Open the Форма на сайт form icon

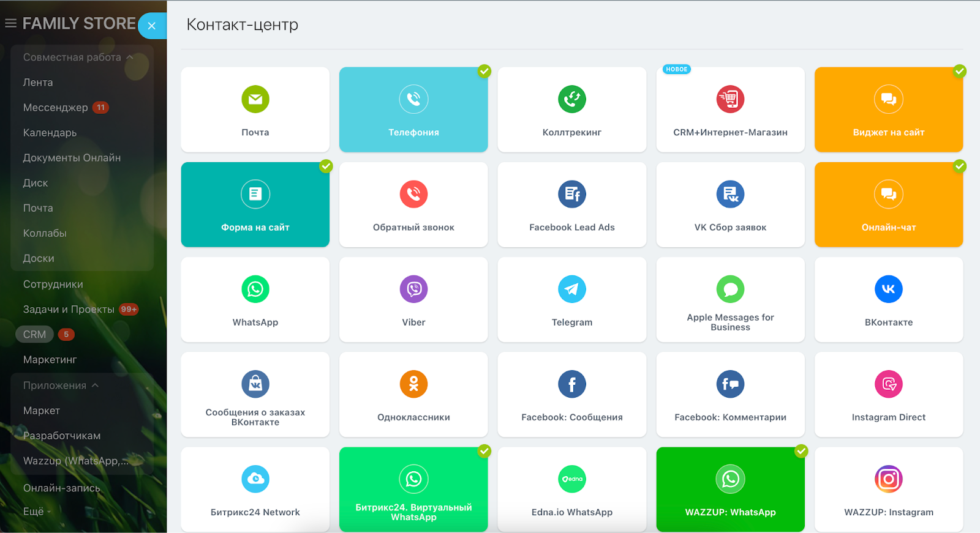pos(255,194)
